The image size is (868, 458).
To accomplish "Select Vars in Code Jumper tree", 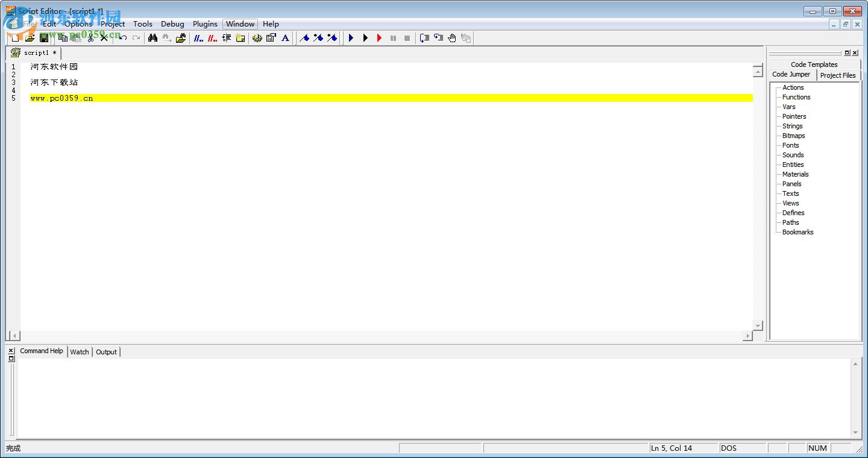I will 789,107.
